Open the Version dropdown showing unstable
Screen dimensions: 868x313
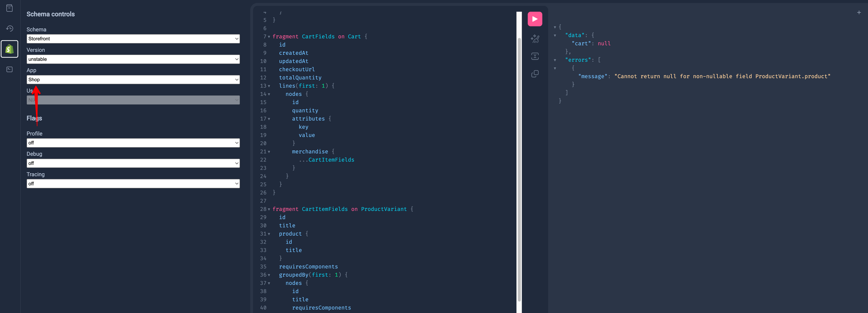point(133,59)
